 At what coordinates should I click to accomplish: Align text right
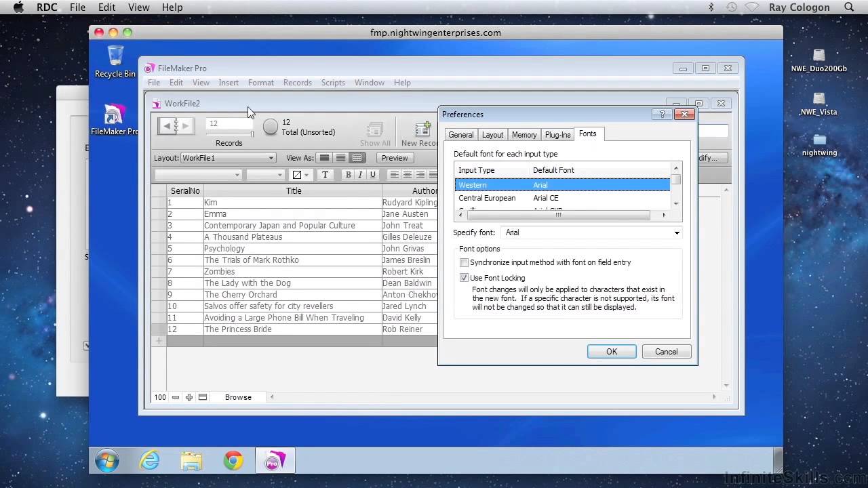click(x=420, y=175)
